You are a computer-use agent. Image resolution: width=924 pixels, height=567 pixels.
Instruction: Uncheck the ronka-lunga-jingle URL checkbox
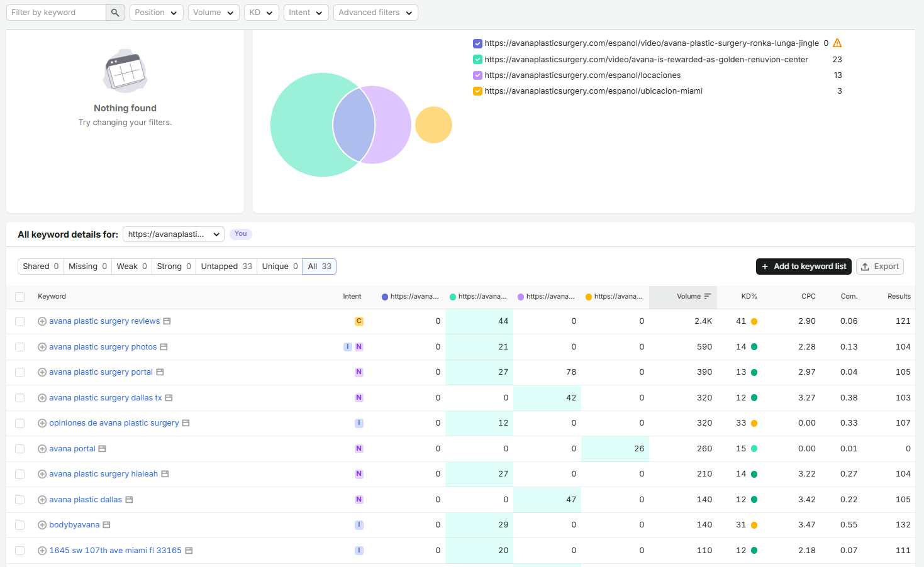(477, 43)
